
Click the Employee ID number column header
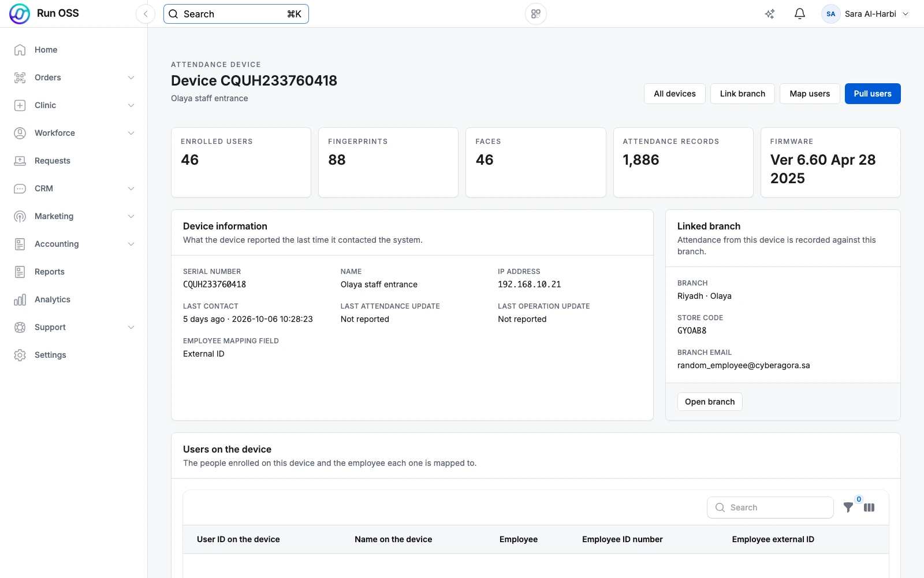coord(623,539)
